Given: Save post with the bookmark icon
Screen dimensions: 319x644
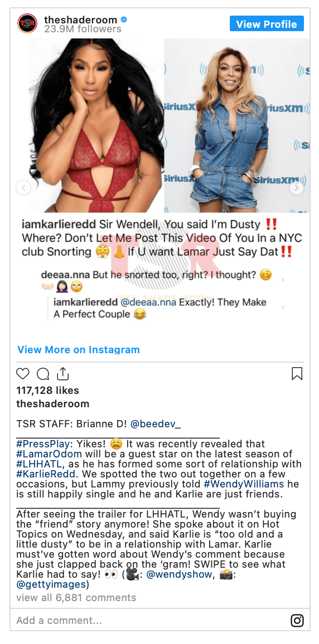Looking at the screenshot, I should click(297, 373).
